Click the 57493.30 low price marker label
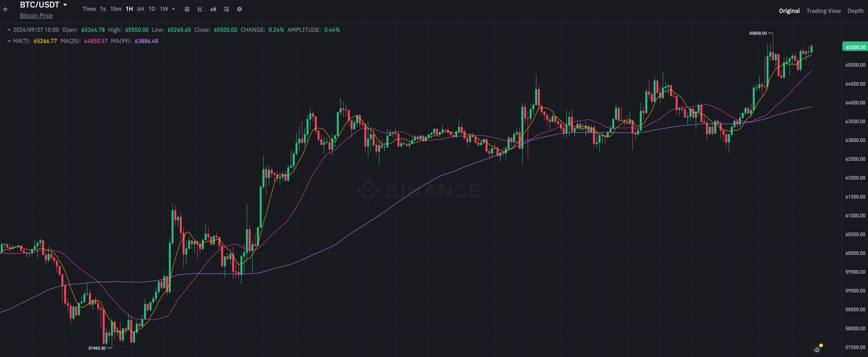This screenshot has height=357, width=868. pos(97,348)
